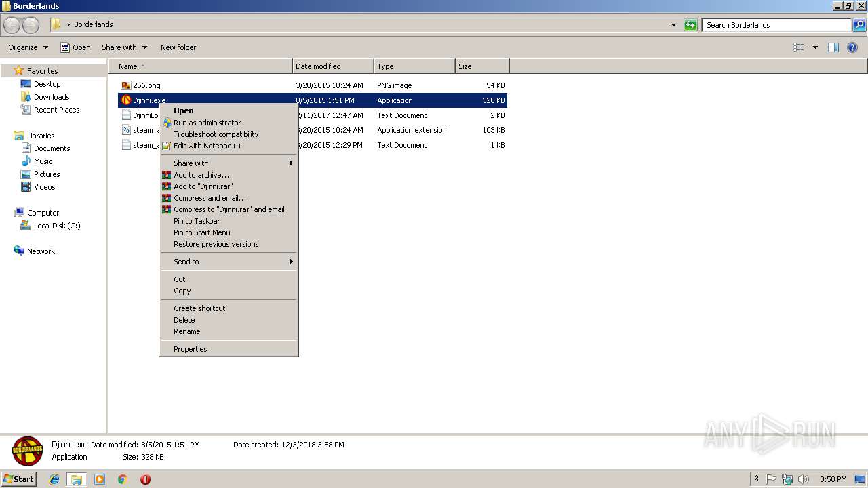
Task: Expand Share with submenu in context menu
Action: pyautogui.click(x=229, y=163)
